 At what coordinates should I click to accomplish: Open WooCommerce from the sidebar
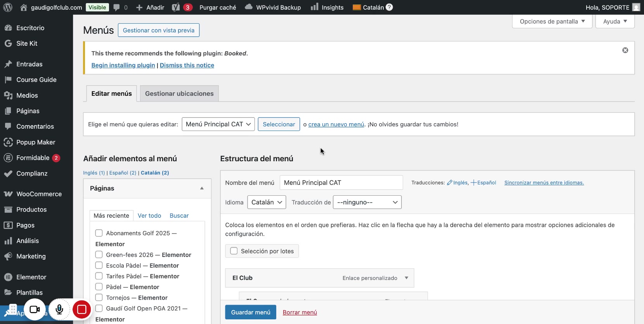pos(39,194)
